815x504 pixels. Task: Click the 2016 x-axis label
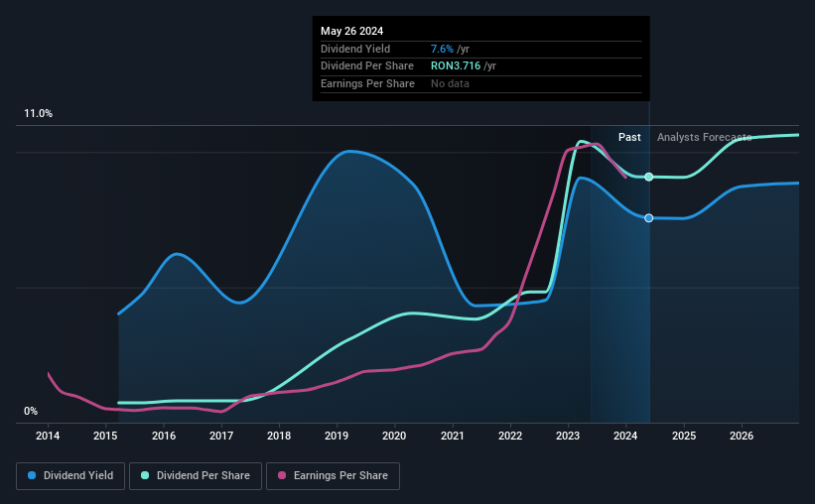pos(164,436)
